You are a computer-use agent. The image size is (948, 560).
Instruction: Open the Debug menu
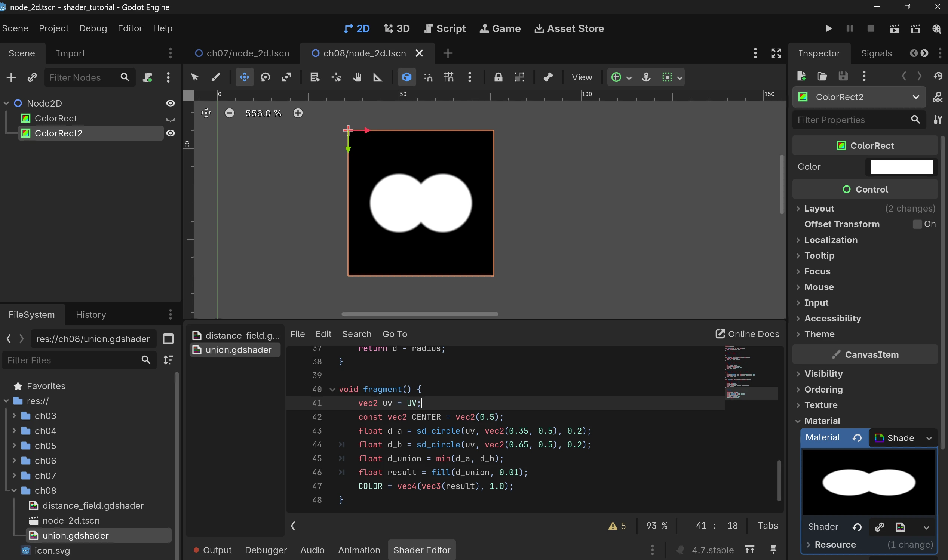tap(93, 28)
